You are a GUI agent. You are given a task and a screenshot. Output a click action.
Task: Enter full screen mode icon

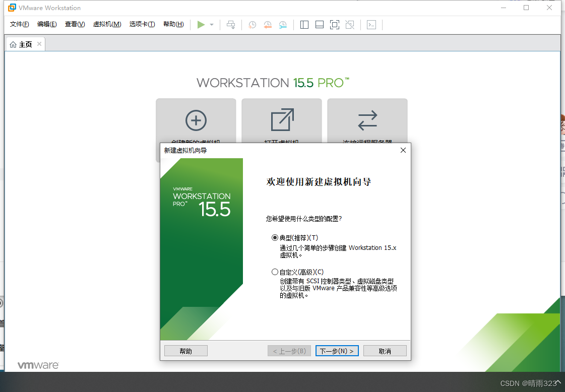(x=334, y=25)
